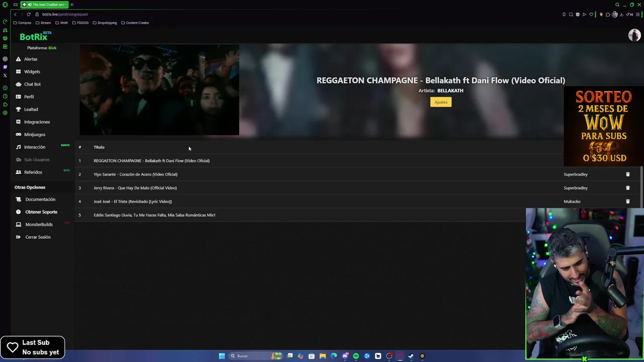Image resolution: width=644 pixels, height=362 pixels.
Task: Click the taskbar Buscar search box
Action: 256,356
